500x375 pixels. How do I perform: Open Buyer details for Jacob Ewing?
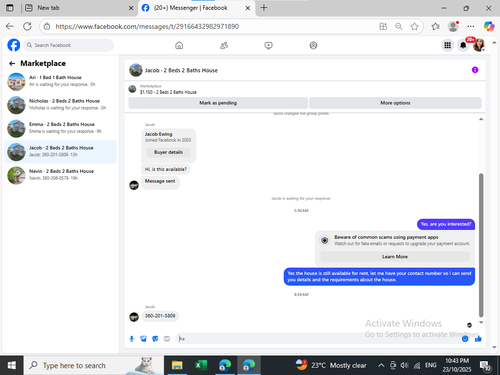pyautogui.click(x=168, y=152)
